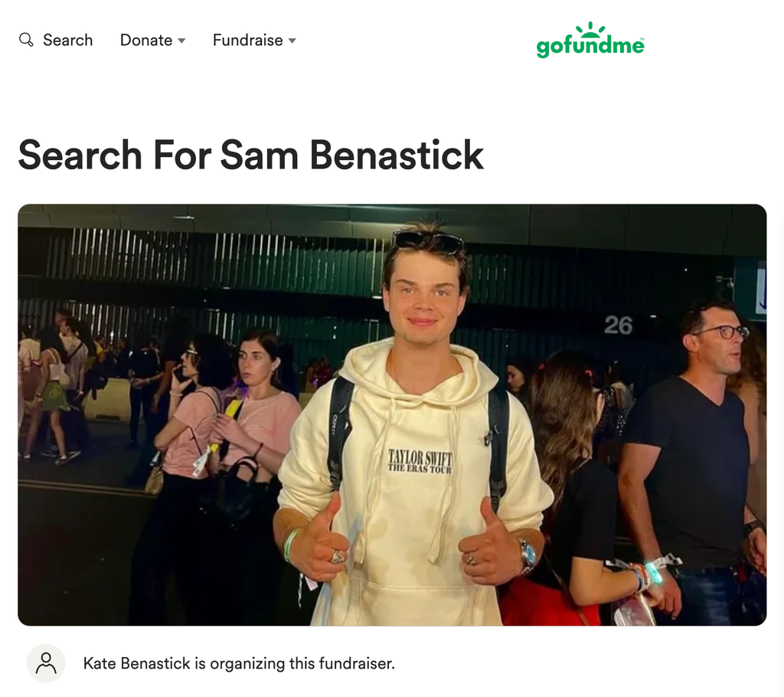The image size is (784, 697).
Task: Open the fundraiser cover photo
Action: [392, 415]
